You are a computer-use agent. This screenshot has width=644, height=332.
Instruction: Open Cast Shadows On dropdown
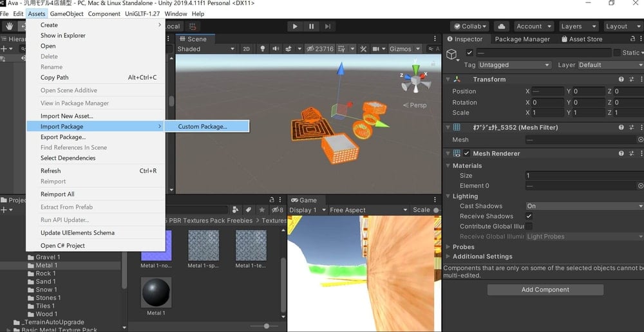pos(585,206)
